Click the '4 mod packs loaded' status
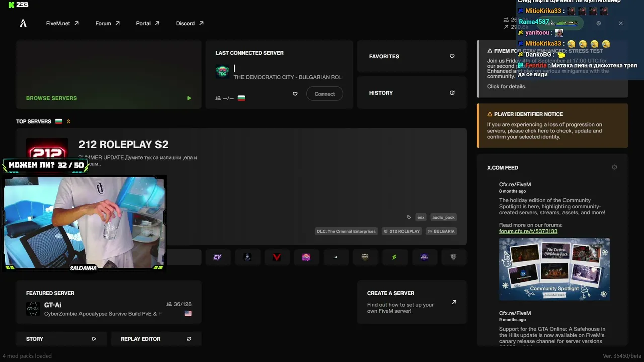Screen dimensions: 644x362 click(x=27, y=356)
